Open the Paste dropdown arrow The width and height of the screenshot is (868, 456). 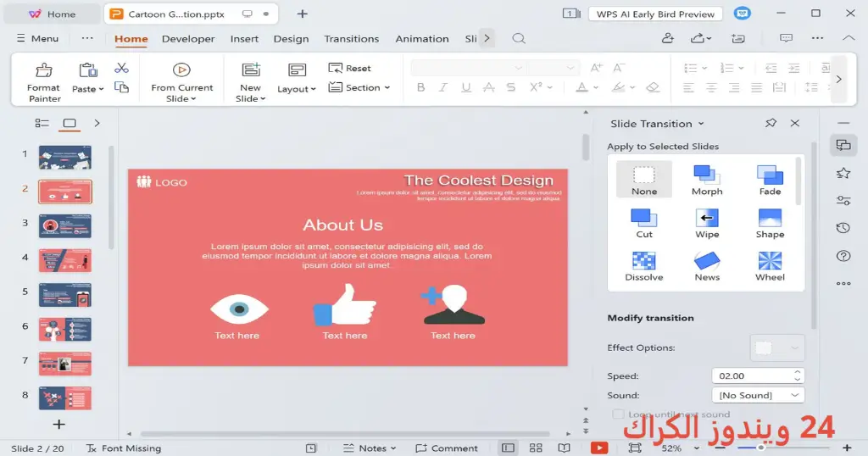[102, 89]
